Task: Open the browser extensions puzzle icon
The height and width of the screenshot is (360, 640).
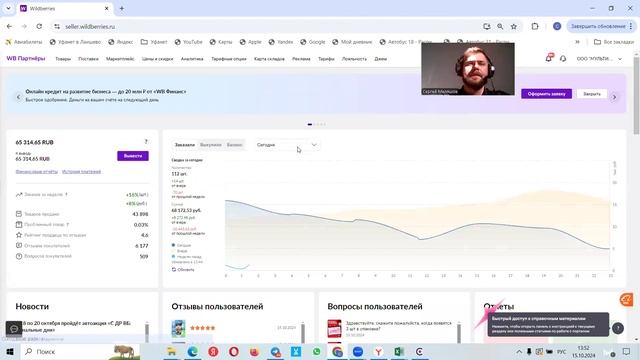Action: point(535,26)
